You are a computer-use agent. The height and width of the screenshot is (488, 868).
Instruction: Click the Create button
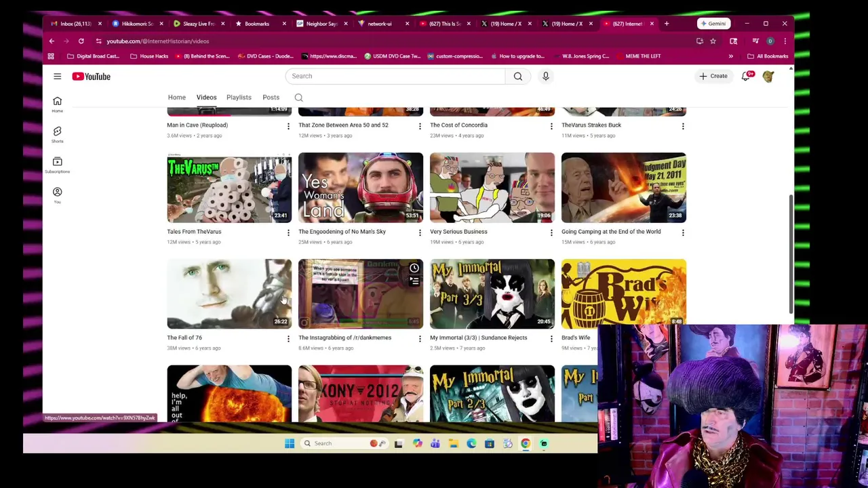[713, 76]
